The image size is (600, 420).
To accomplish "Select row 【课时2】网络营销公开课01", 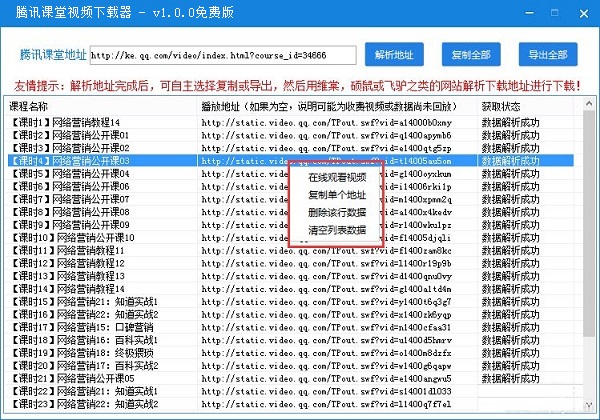I will pos(290,135).
